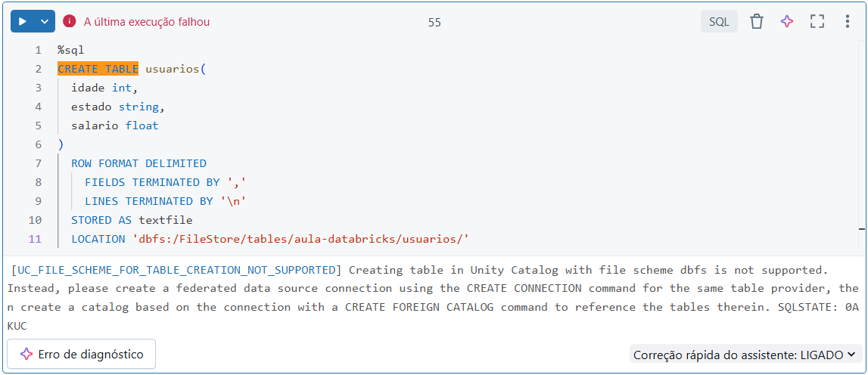Image resolution: width=868 pixels, height=375 pixels.
Task: Click the sparkle icon in Erro de diagnóstico
Action: coord(26,354)
